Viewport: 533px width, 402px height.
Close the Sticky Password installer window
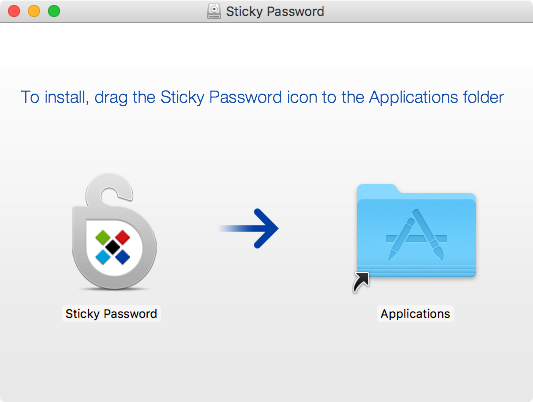coord(14,11)
